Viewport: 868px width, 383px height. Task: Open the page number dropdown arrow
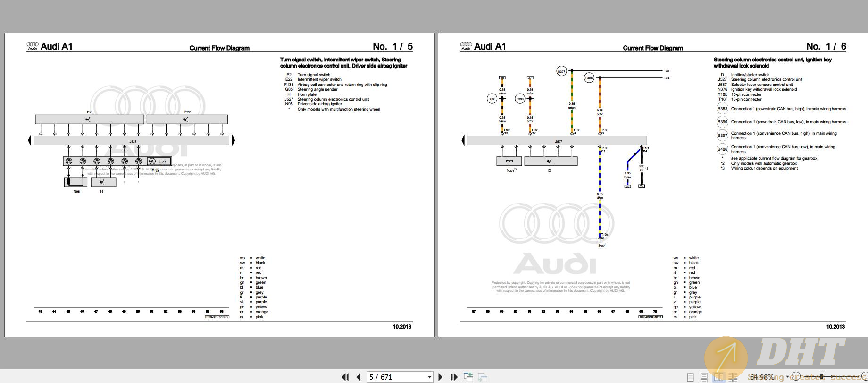point(429,377)
